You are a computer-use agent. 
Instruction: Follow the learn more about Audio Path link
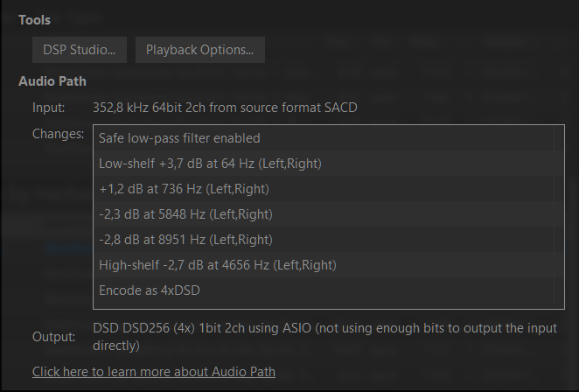pyautogui.click(x=154, y=372)
